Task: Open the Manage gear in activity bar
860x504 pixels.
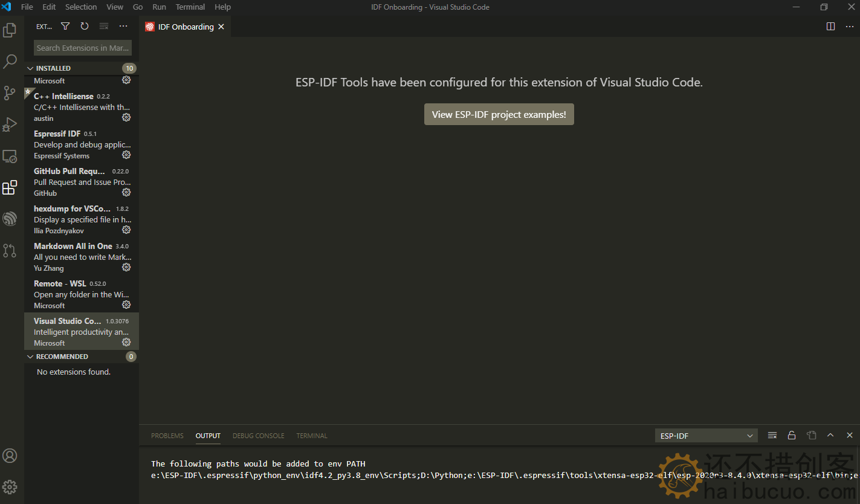Action: pos(10,487)
